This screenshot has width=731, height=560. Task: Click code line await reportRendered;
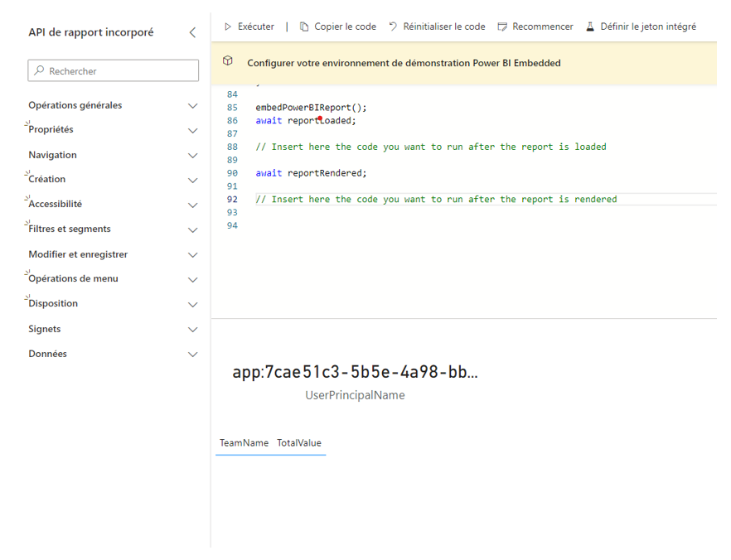click(x=311, y=173)
